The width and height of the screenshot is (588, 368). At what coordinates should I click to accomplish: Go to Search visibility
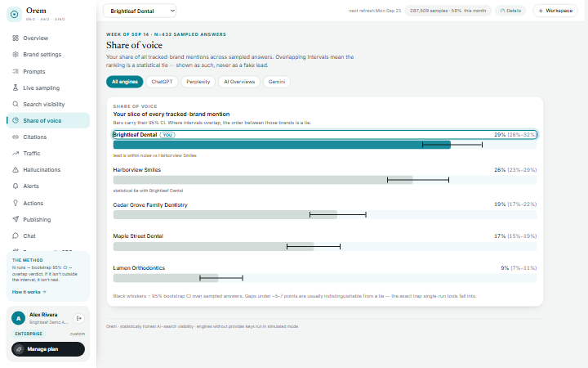[48, 104]
